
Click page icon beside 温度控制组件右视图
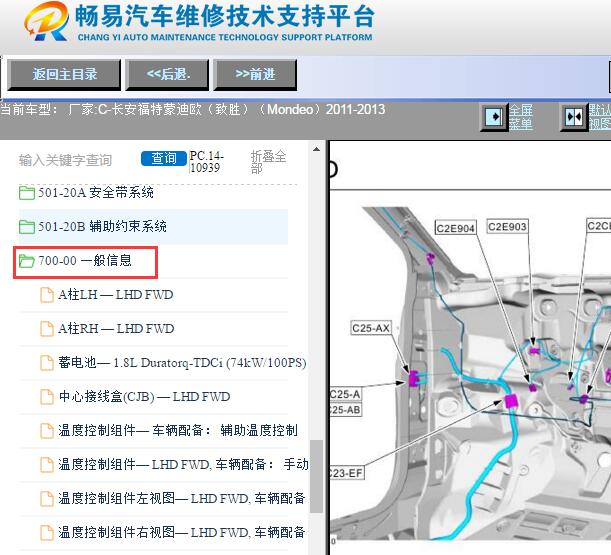point(47,532)
